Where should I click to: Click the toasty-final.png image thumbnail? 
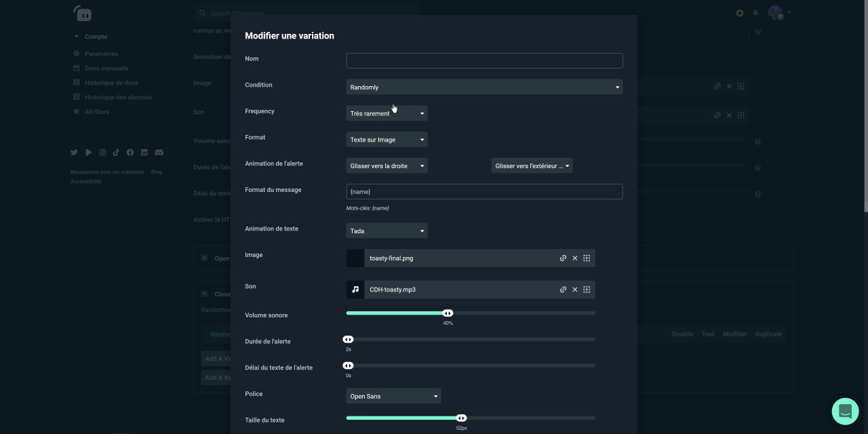[x=355, y=258]
